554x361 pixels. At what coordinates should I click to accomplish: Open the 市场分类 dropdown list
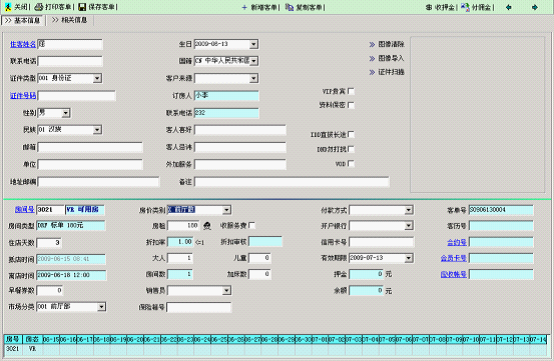(101, 307)
